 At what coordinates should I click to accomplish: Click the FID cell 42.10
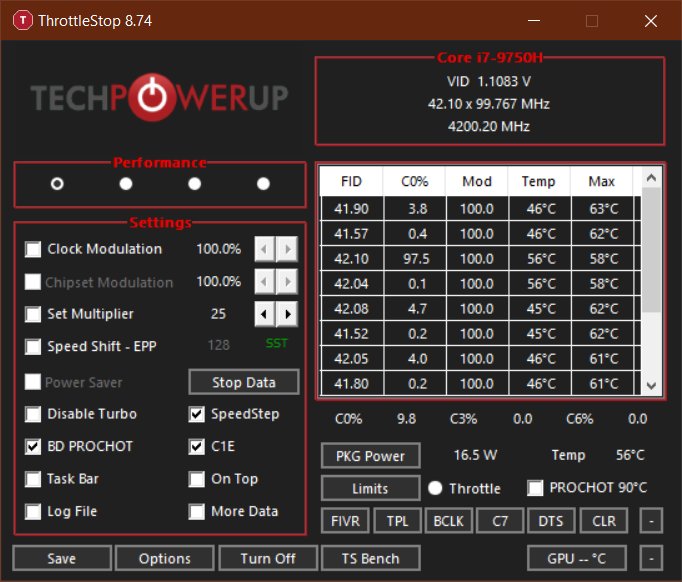pyautogui.click(x=351, y=259)
